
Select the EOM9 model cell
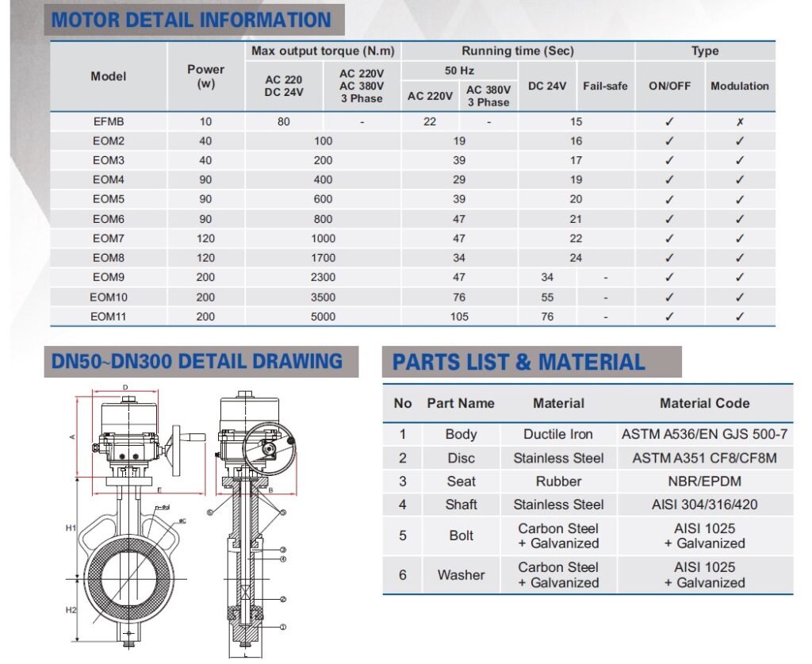click(109, 278)
